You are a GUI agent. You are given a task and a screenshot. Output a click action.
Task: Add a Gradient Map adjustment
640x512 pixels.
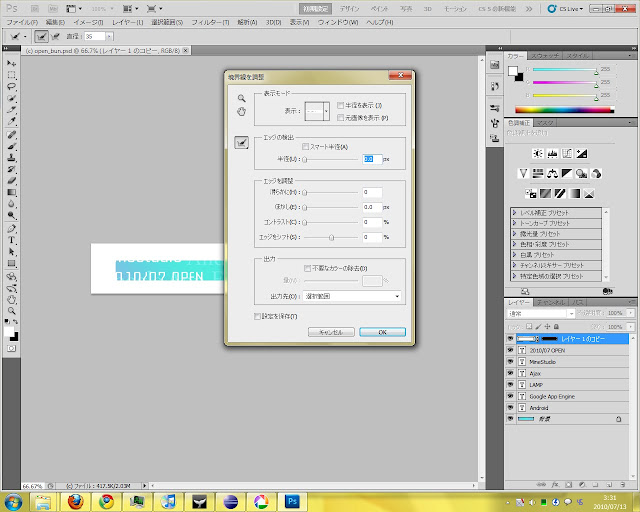click(x=574, y=194)
